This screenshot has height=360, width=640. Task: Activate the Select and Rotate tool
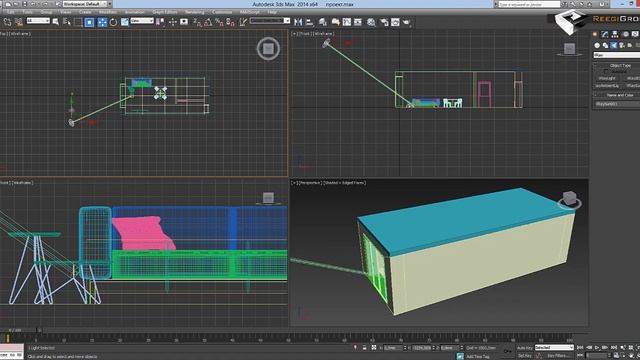tap(113, 22)
